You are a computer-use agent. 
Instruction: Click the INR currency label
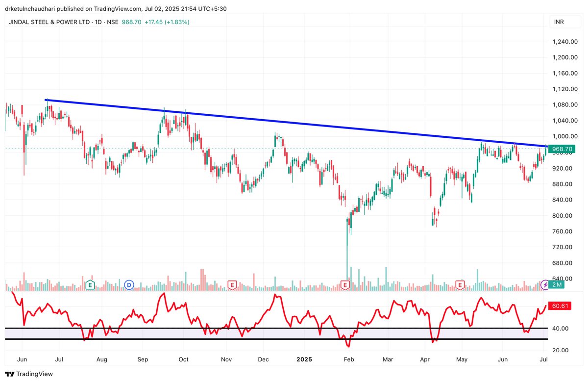[559, 22]
